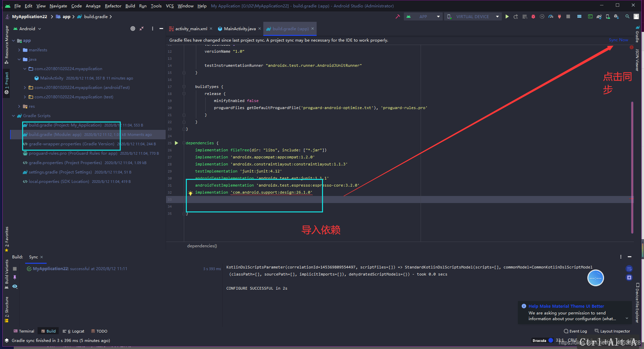Minimize the Build tool window
This screenshot has height=349, width=644.
(x=630, y=257)
